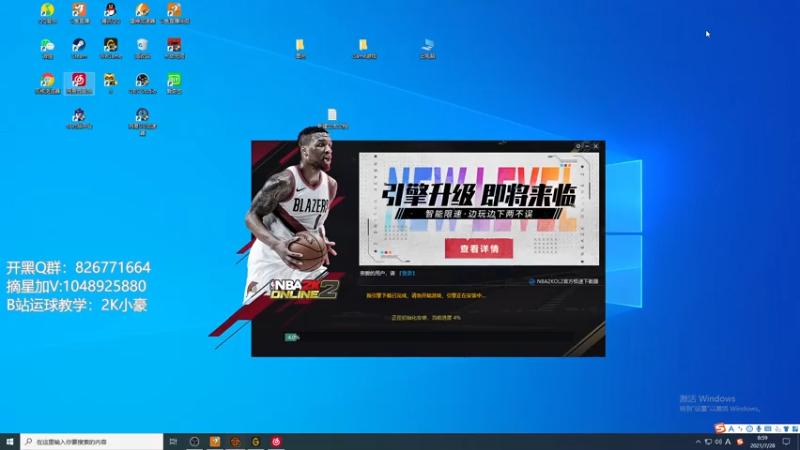Open the Chrome browser desktop shortcut
This screenshot has width=800, height=450.
tap(47, 83)
